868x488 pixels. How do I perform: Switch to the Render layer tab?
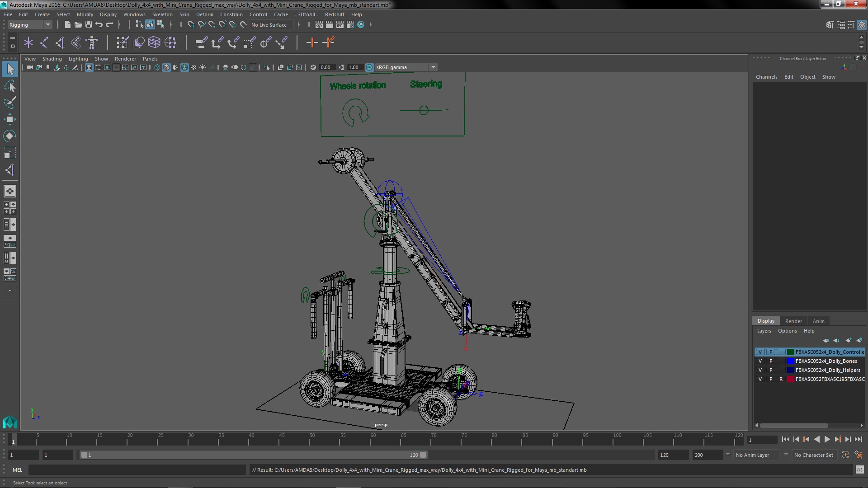(793, 321)
